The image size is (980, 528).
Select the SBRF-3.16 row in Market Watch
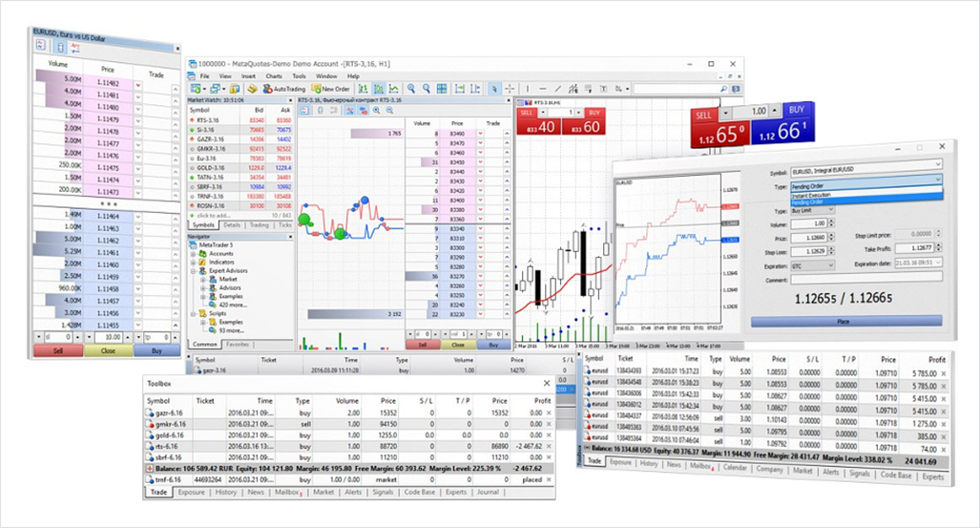point(240,186)
